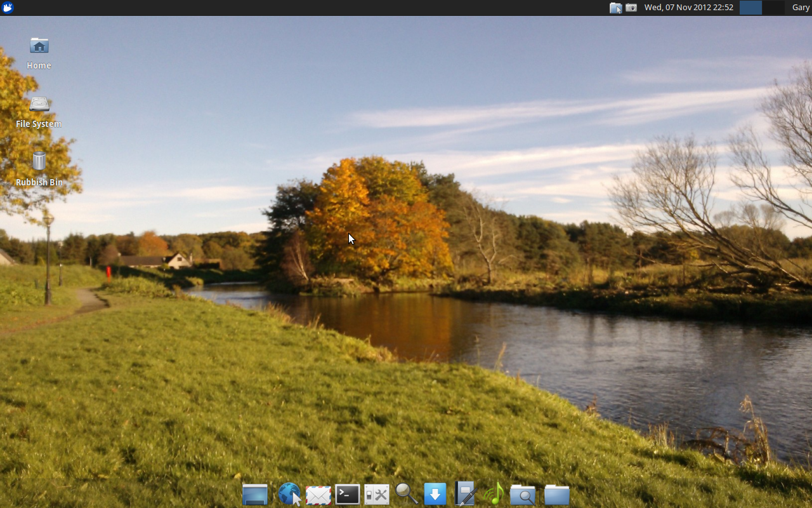Start the music player green note icon
The width and height of the screenshot is (812, 508).
tap(495, 495)
